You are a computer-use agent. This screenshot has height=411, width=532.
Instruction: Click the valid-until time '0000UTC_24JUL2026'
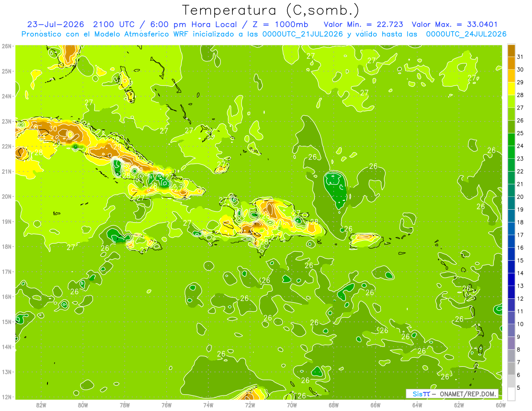(x=466, y=34)
